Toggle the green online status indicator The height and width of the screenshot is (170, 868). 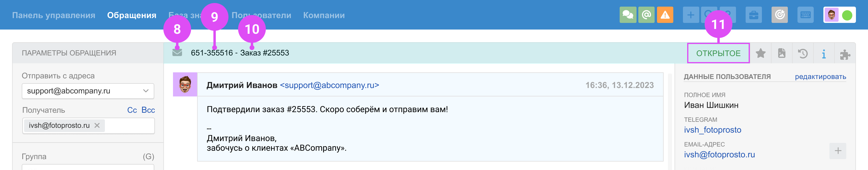point(847,15)
